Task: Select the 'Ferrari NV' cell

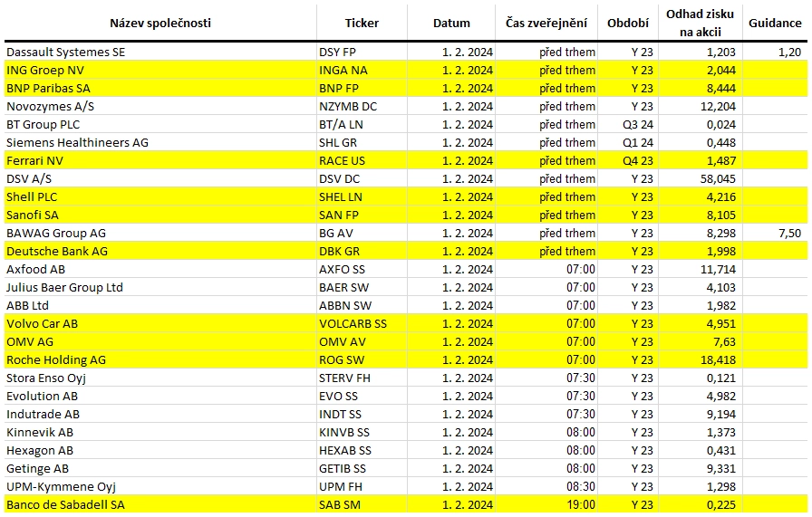Action: pos(160,160)
